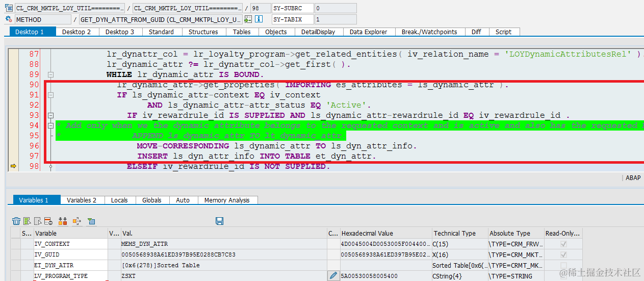Select the Memory Analysis tab
This screenshot has height=281, width=644.
pos(227,200)
